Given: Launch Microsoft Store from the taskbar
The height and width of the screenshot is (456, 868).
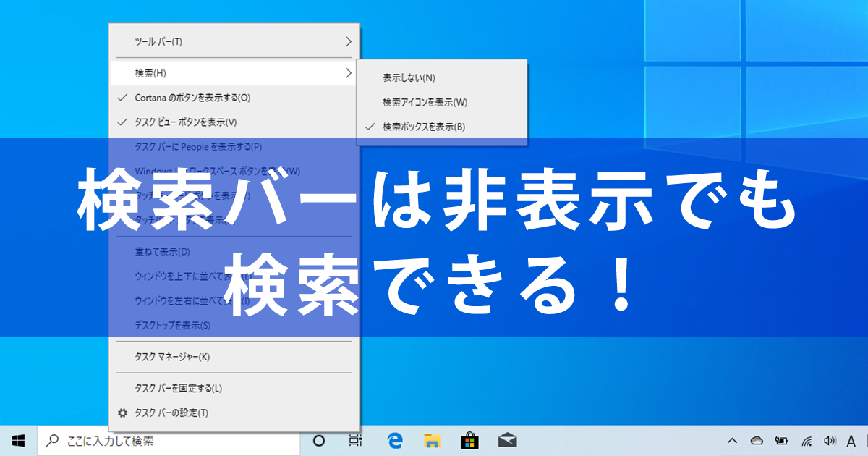Looking at the screenshot, I should [x=469, y=440].
